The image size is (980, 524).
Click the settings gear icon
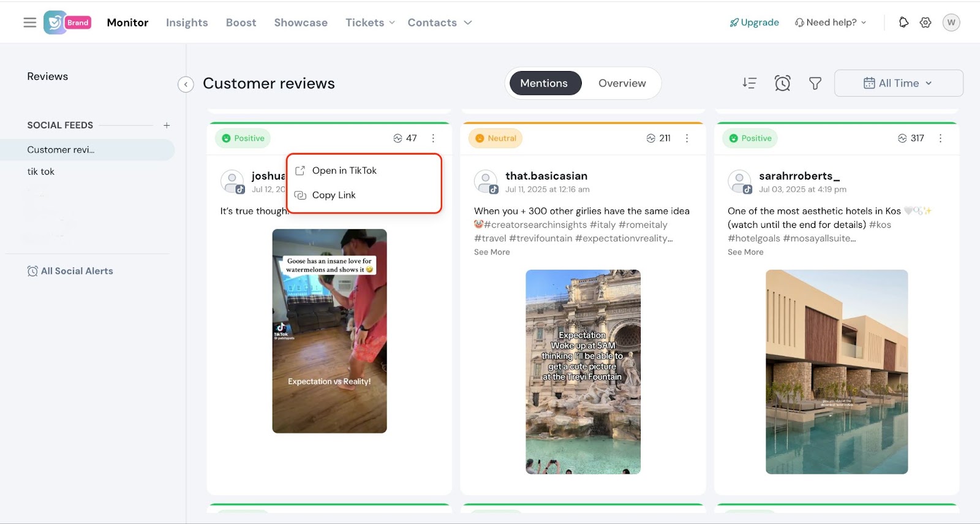click(x=925, y=23)
